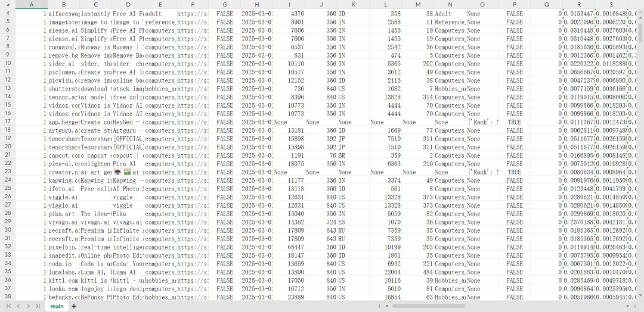Select cell with value 10116
This screenshot has height=312, width=644.
pyautogui.click(x=386, y=280)
